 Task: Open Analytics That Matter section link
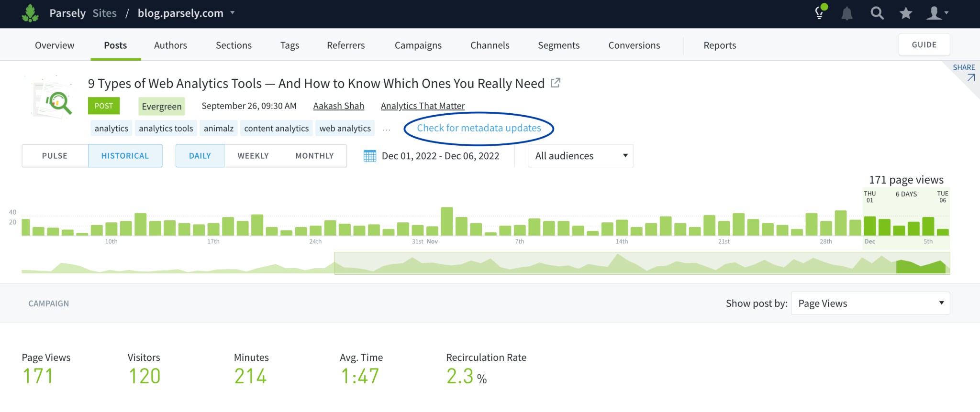(423, 106)
